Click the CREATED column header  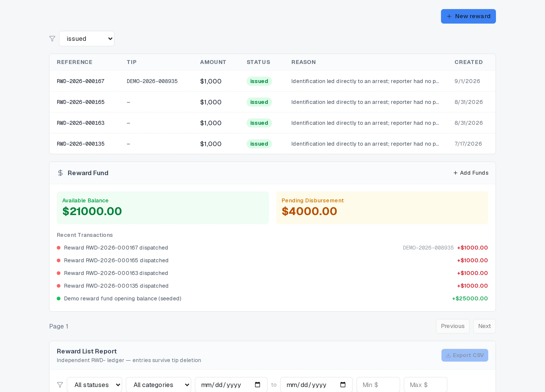[x=468, y=62]
